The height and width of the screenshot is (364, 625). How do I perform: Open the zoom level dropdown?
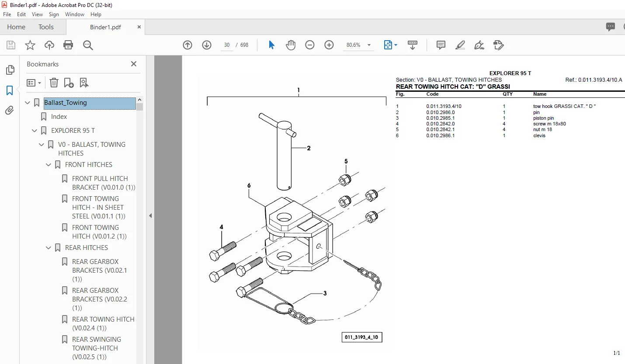coord(369,45)
